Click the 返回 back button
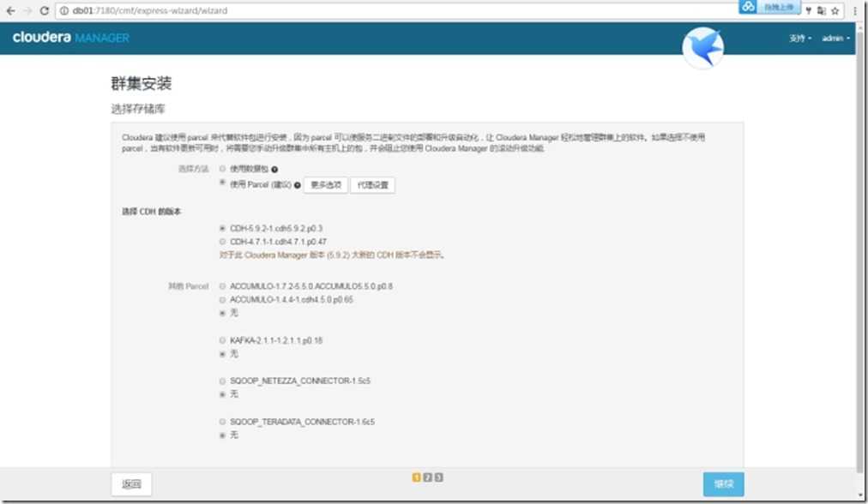This screenshot has height=504, width=868. (x=131, y=484)
